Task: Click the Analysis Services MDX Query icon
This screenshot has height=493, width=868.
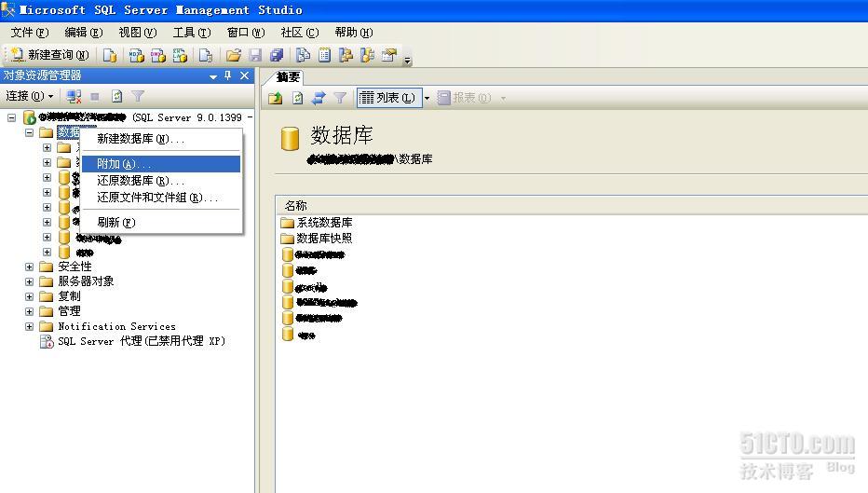Action: tap(136, 55)
